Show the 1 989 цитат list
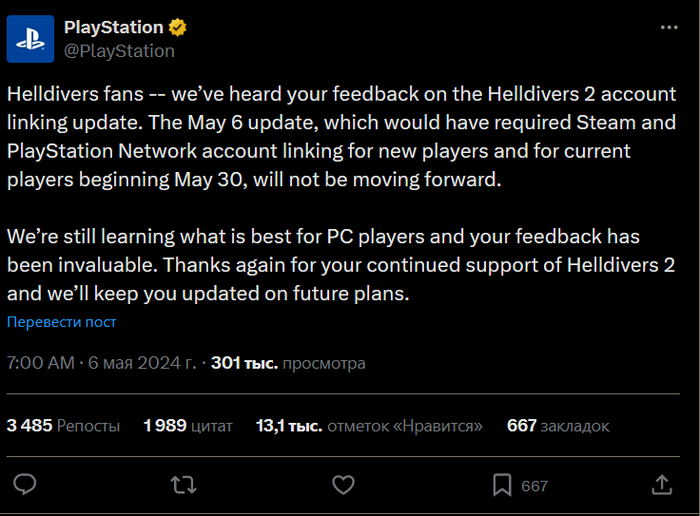 (188, 425)
